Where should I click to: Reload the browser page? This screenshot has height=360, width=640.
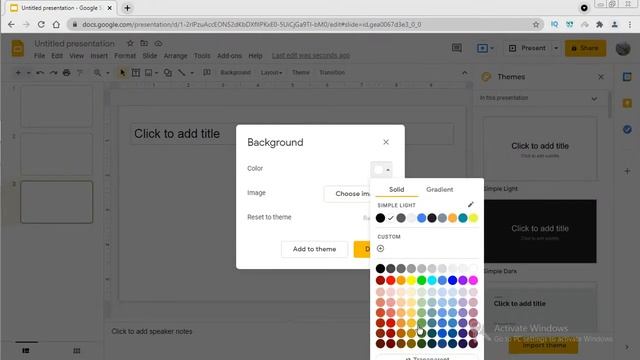click(x=41, y=24)
